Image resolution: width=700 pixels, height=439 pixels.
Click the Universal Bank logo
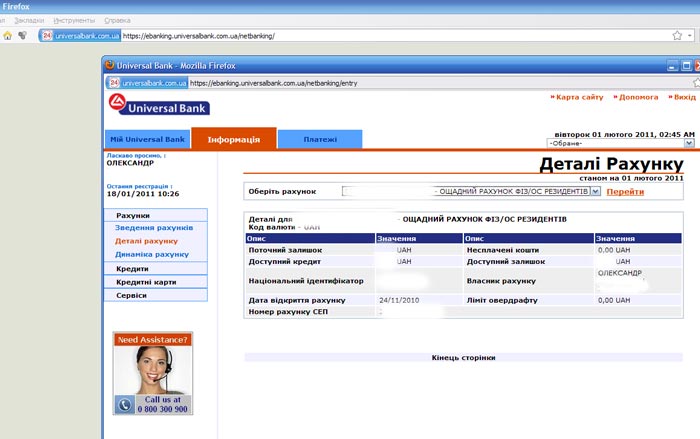pyautogui.click(x=159, y=105)
